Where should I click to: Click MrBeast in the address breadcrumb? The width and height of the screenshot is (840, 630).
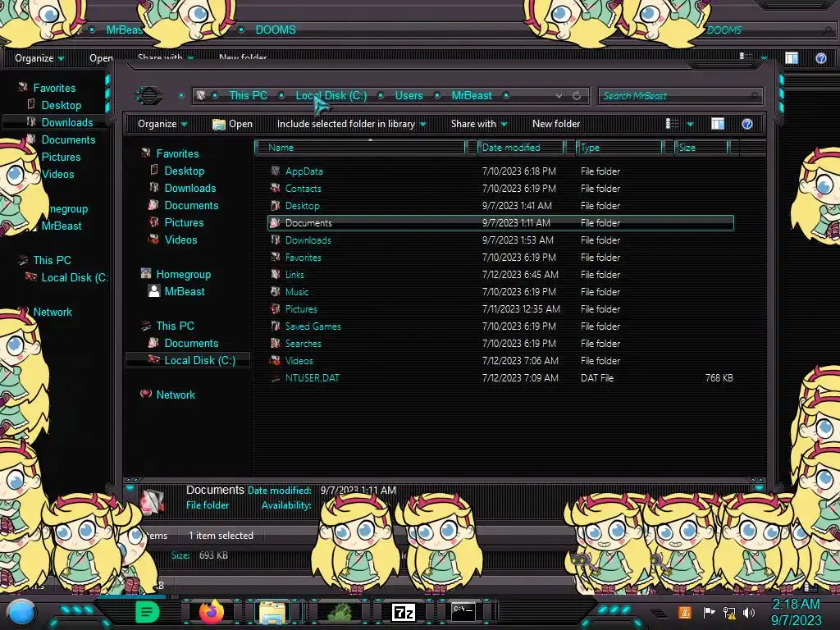coord(472,95)
